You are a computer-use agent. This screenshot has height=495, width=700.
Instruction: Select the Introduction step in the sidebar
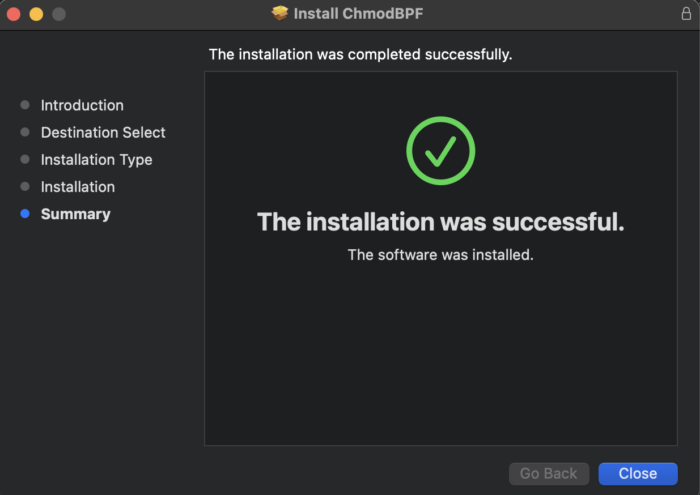(x=82, y=105)
